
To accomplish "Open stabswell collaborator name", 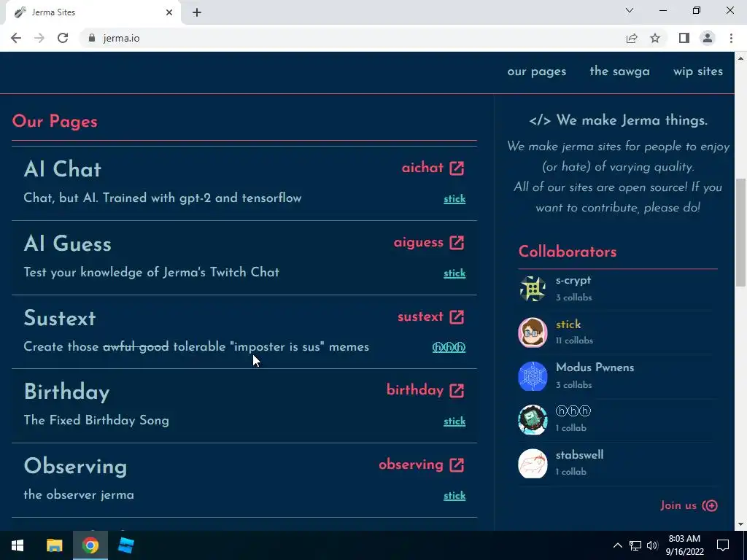I will [580, 455].
